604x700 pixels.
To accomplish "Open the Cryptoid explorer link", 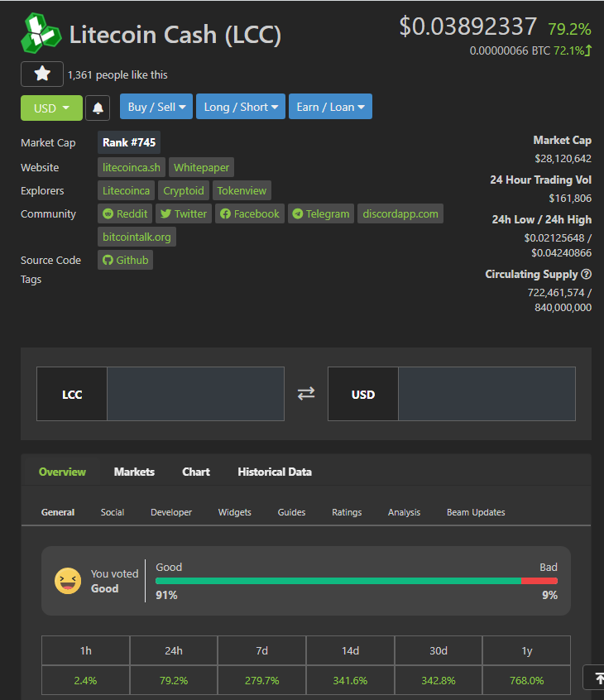I will coord(184,190).
